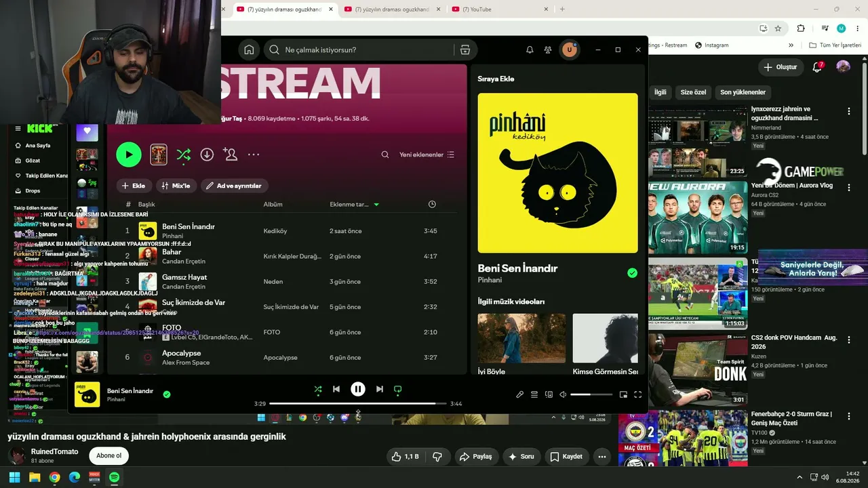Open Spotify notifications bell
The height and width of the screenshot is (488, 868).
pyautogui.click(x=530, y=49)
